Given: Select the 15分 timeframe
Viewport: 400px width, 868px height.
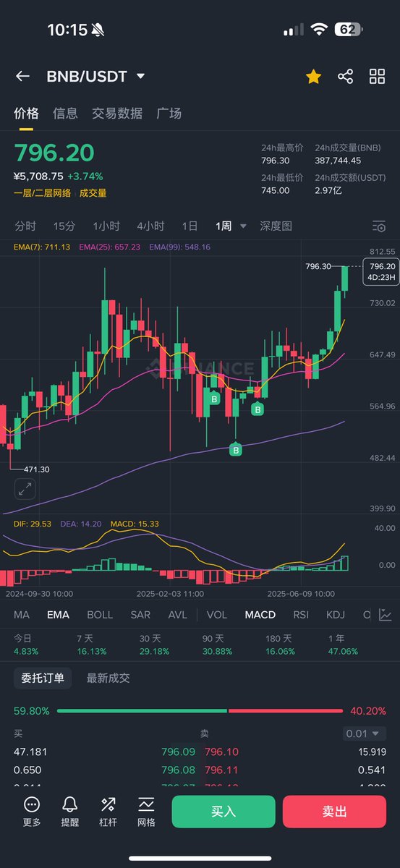Looking at the screenshot, I should pos(64,226).
